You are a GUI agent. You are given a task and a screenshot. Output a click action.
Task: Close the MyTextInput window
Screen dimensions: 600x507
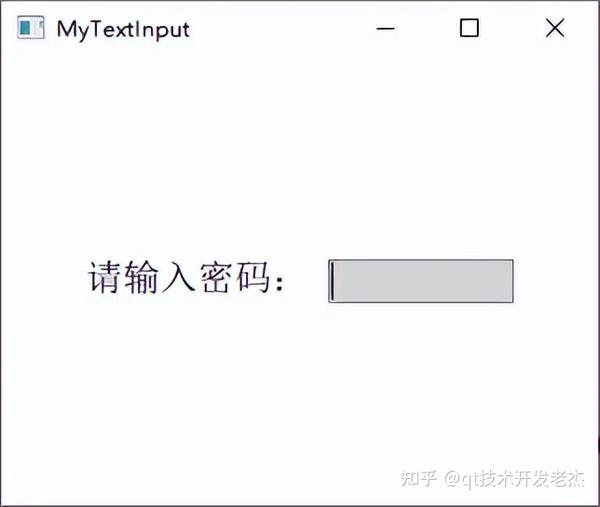pos(555,28)
